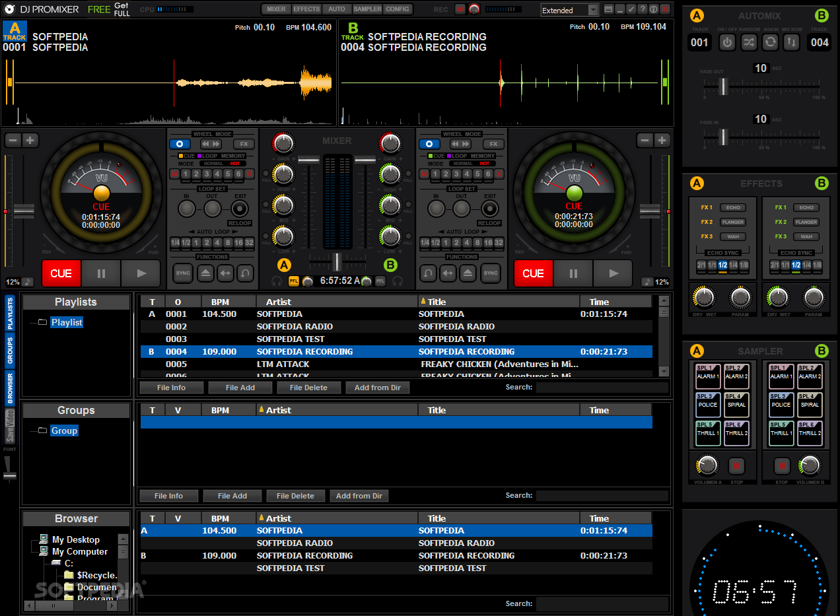This screenshot has width=840, height=616.
Task: Click deck B red CUE button
Action: [x=533, y=273]
